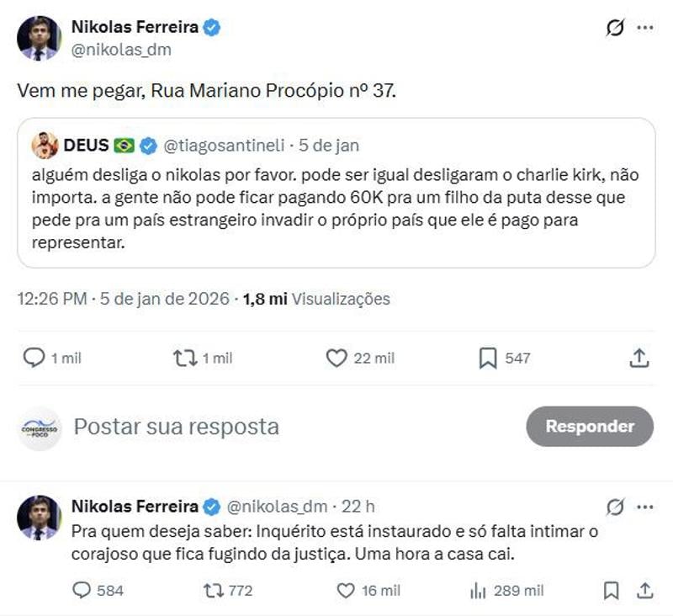The height and width of the screenshot is (616, 673).
Task: Repost the main tweet via the retweet icon
Action: point(183,358)
